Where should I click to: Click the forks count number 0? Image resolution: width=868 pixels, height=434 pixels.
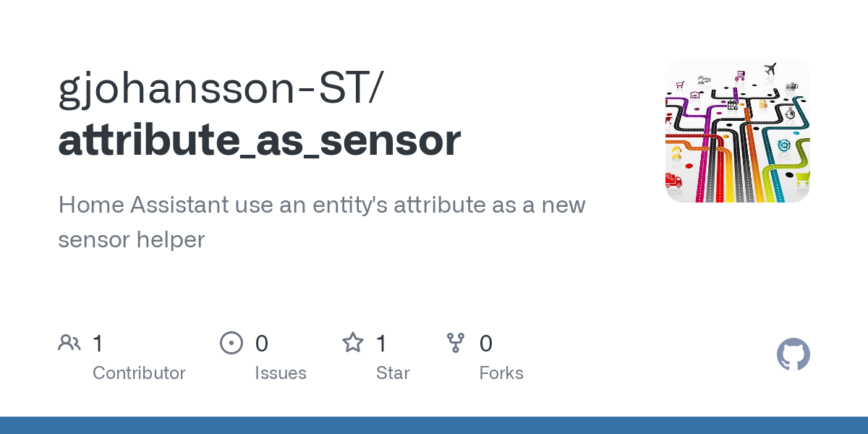486,344
